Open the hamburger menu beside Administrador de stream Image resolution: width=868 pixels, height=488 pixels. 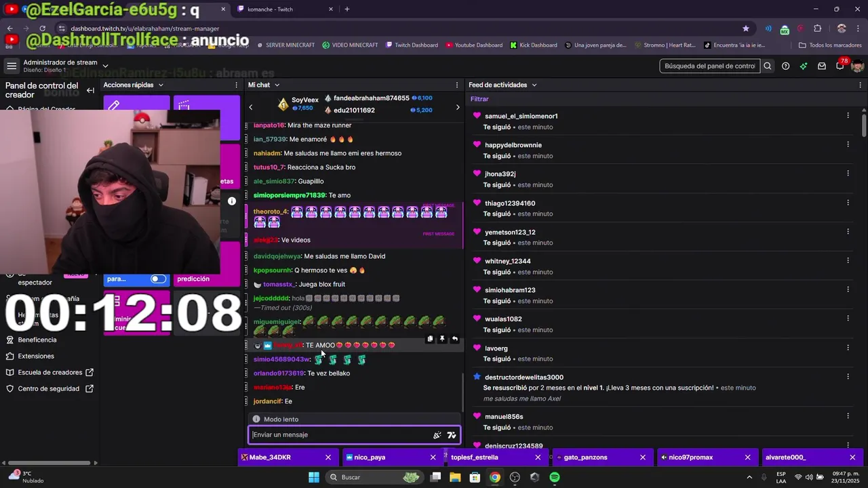[12, 66]
